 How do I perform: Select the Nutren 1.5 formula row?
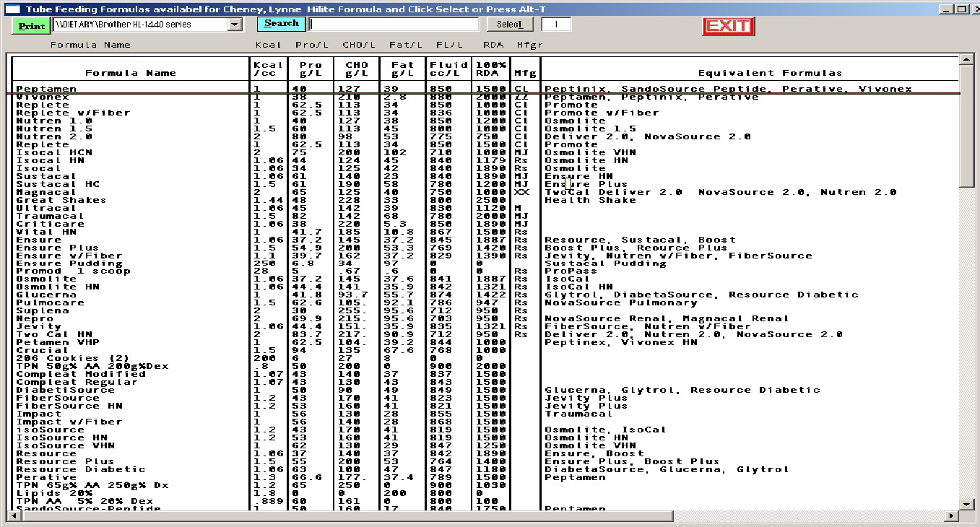pyautogui.click(x=485, y=129)
